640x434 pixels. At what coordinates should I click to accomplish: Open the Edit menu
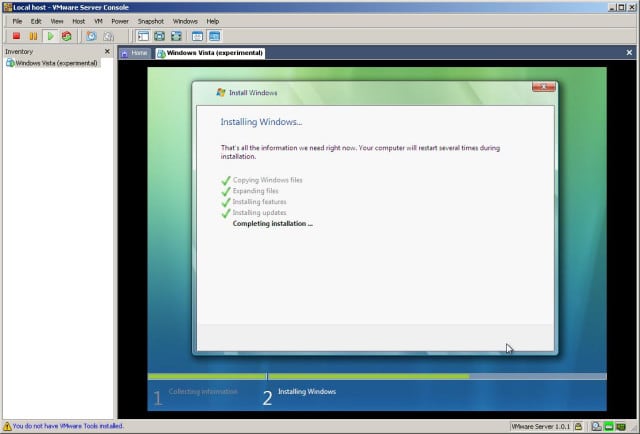point(36,21)
